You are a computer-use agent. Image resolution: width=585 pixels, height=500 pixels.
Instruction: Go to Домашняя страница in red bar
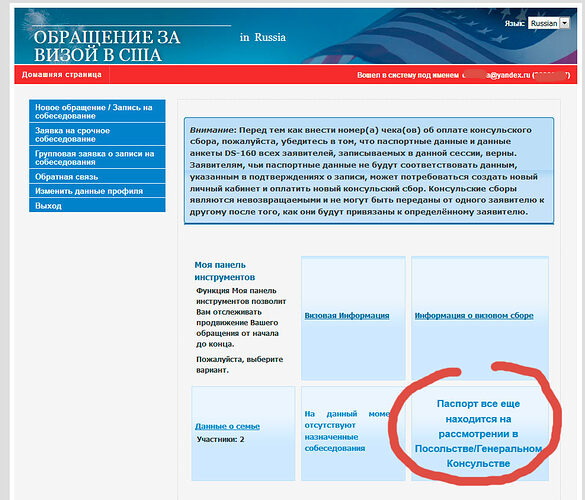tap(62, 75)
